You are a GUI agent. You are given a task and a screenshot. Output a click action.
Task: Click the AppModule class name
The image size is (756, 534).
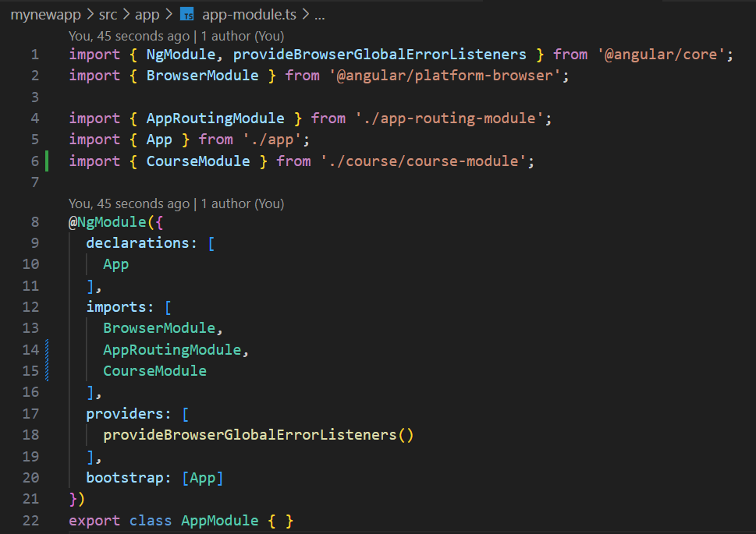pos(220,521)
